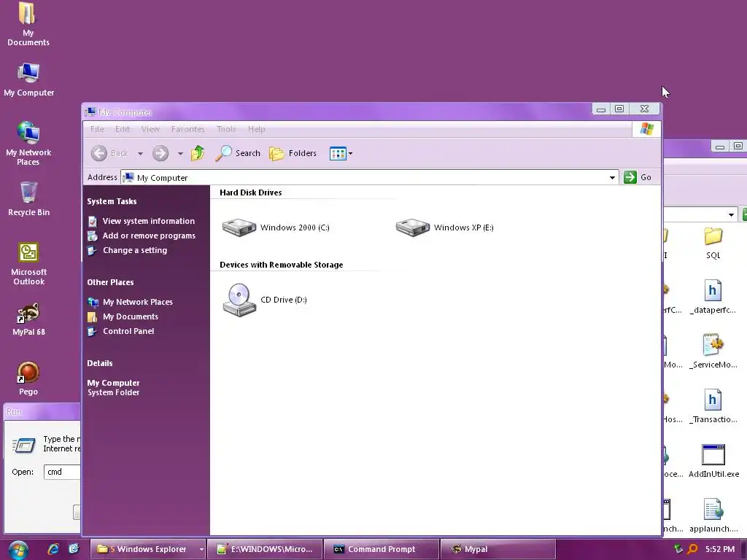Image resolution: width=747 pixels, height=560 pixels.
Task: Select Recycle Bin desktop icon
Action: pyautogui.click(x=28, y=199)
